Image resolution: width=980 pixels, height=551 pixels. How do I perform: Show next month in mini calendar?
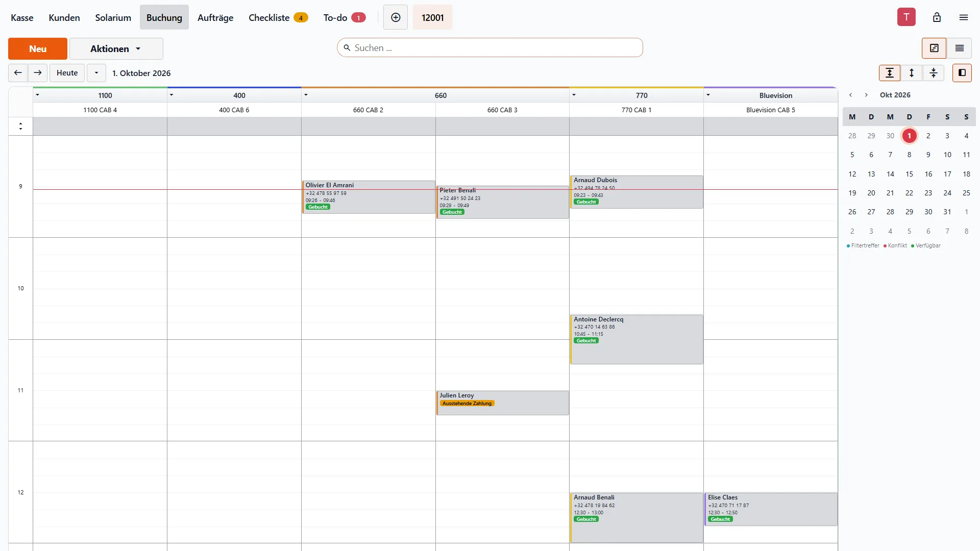coord(866,95)
